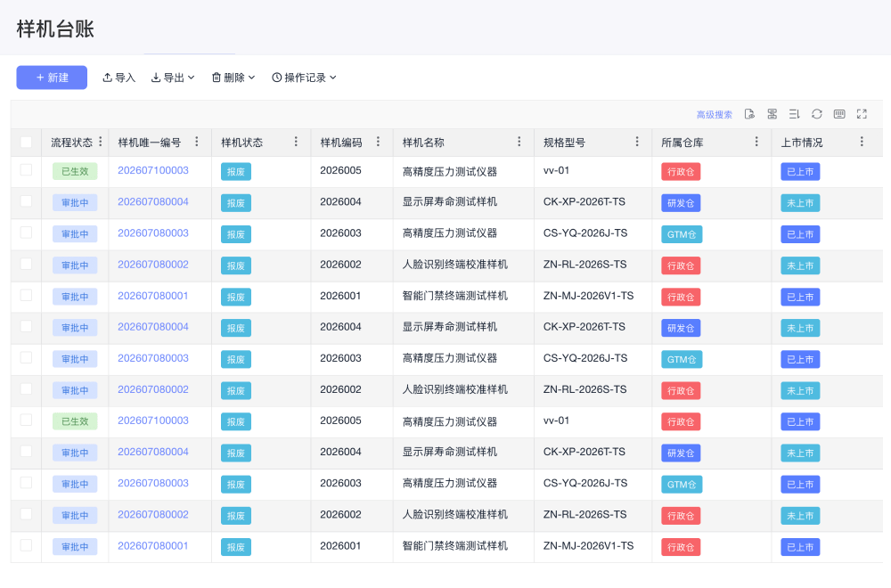This screenshot has width=891, height=588.
Task: Refresh the table with the circular arrows icon
Action: (x=816, y=114)
